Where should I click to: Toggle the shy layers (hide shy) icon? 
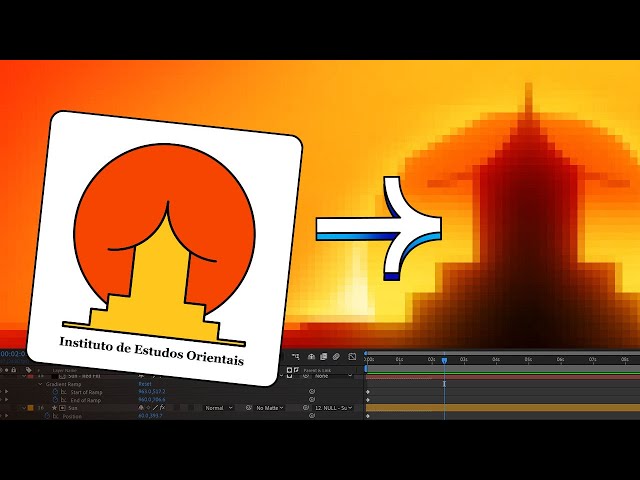click(311, 357)
